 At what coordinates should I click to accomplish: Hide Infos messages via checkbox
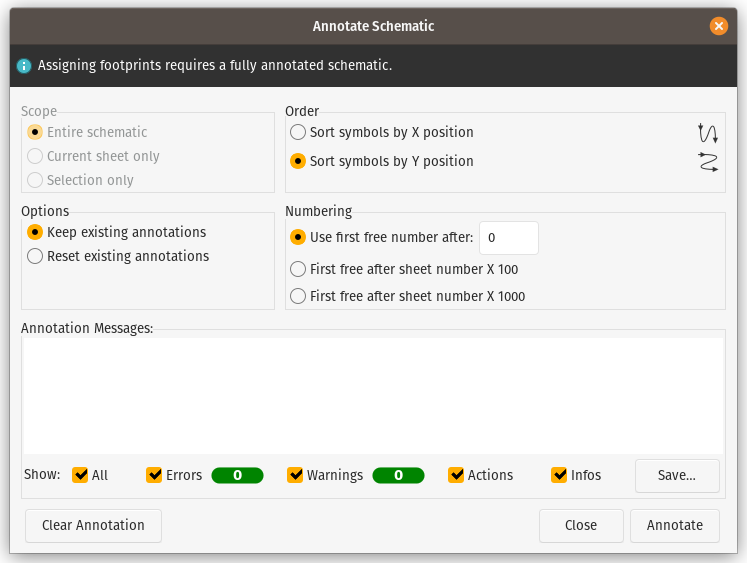click(559, 475)
